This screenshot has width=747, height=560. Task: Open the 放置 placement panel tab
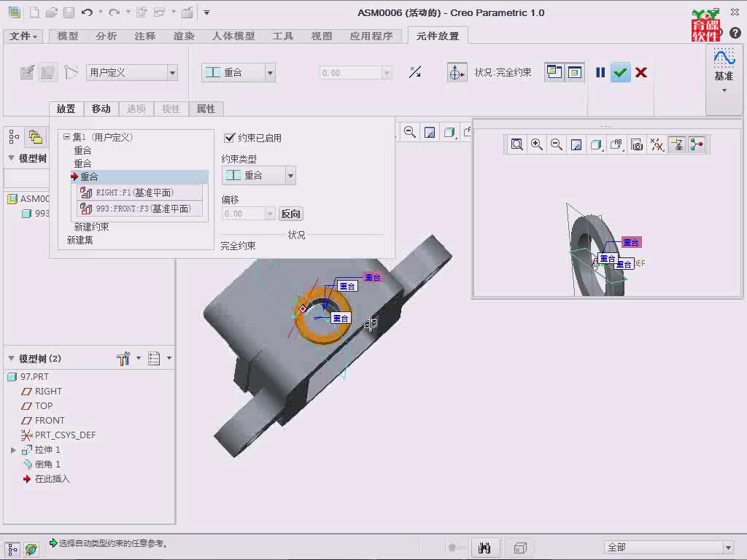tap(66, 109)
